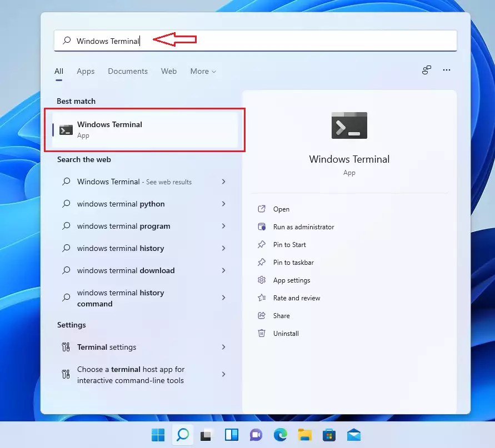The height and width of the screenshot is (448, 495).
Task: Click the Pin to taskbar pin icon
Action: tap(262, 262)
